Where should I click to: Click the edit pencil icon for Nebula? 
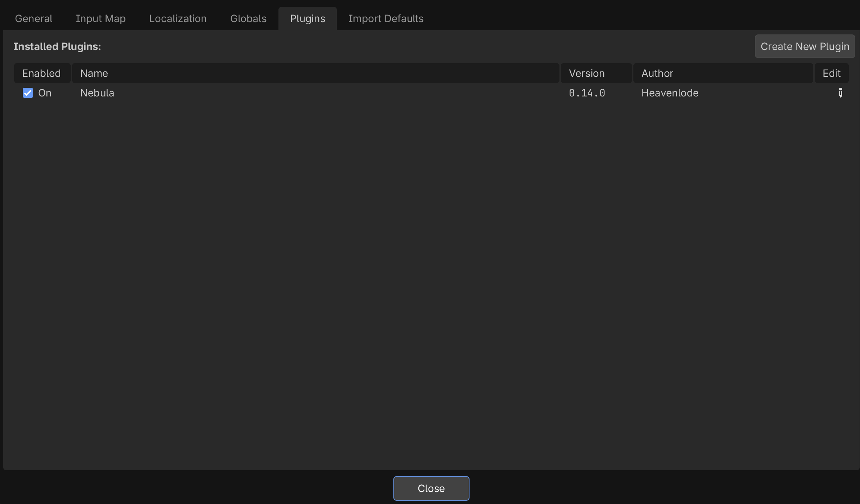[840, 93]
